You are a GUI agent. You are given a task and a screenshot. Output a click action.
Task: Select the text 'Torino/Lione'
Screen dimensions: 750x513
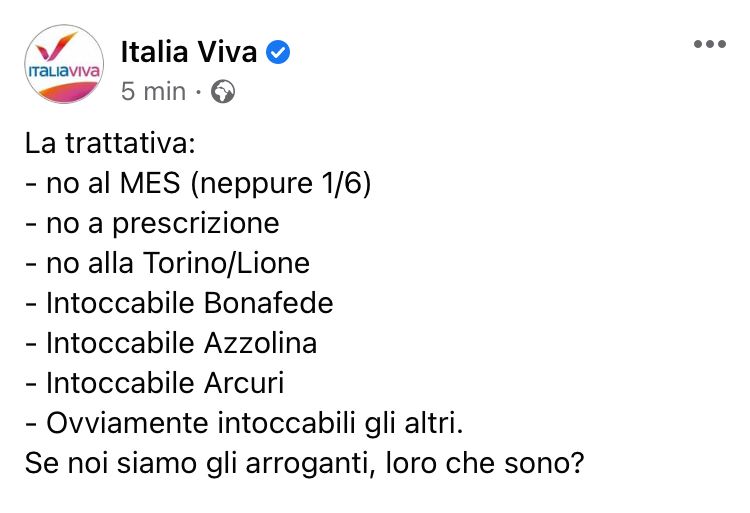click(x=226, y=263)
